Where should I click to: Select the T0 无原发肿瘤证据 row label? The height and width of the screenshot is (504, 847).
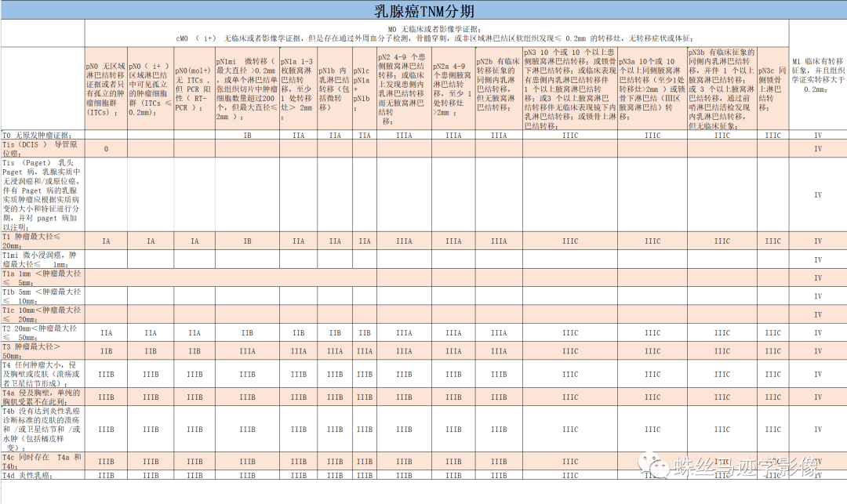(42, 135)
